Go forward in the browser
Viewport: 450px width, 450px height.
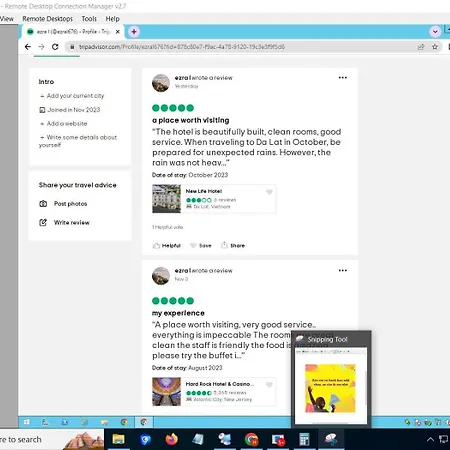41,47
